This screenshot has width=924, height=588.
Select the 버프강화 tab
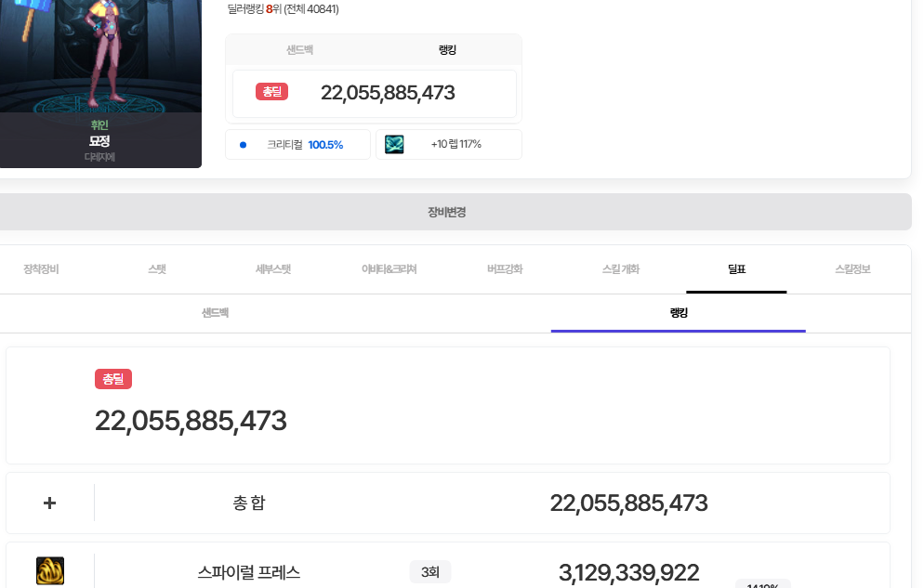coord(505,269)
